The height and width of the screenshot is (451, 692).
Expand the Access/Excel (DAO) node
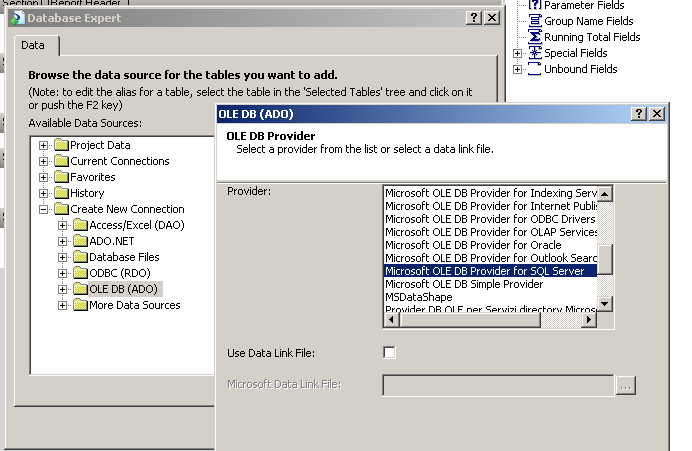(x=62, y=226)
